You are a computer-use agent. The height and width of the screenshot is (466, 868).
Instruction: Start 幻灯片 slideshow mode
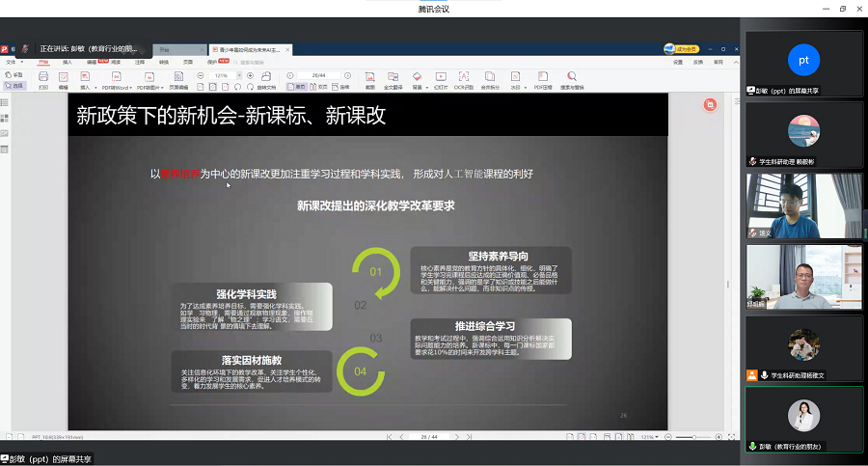click(441, 77)
